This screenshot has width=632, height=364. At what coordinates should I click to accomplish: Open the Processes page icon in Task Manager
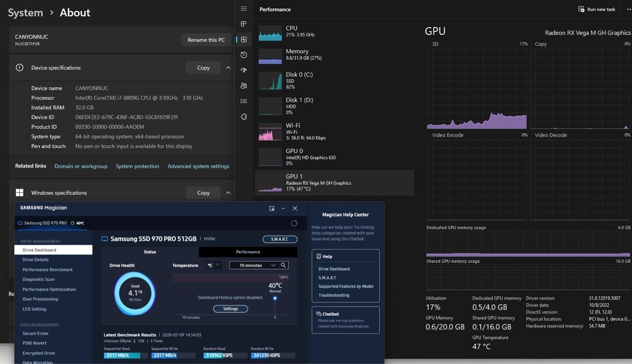click(244, 24)
